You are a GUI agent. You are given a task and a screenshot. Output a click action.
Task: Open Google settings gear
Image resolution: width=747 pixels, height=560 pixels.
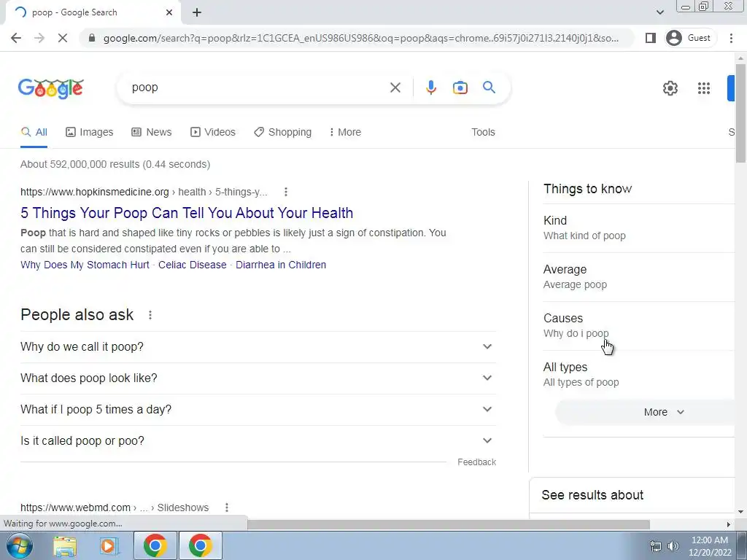670,88
